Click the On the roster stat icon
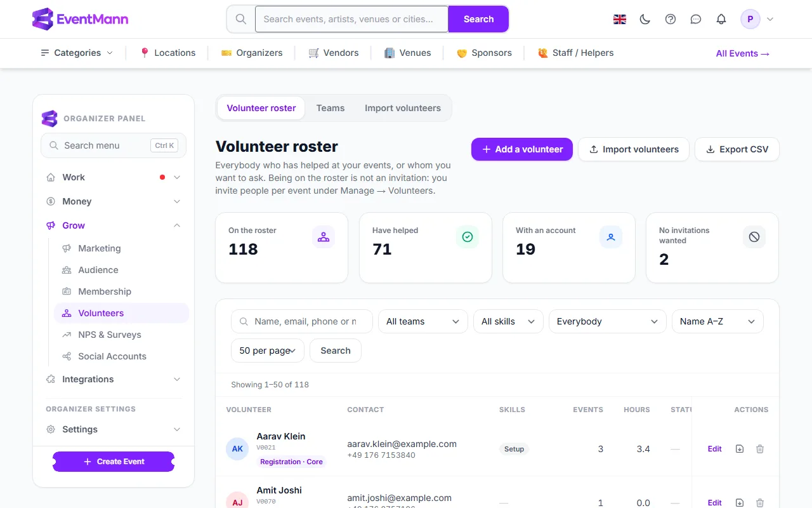812x508 pixels. (324, 237)
